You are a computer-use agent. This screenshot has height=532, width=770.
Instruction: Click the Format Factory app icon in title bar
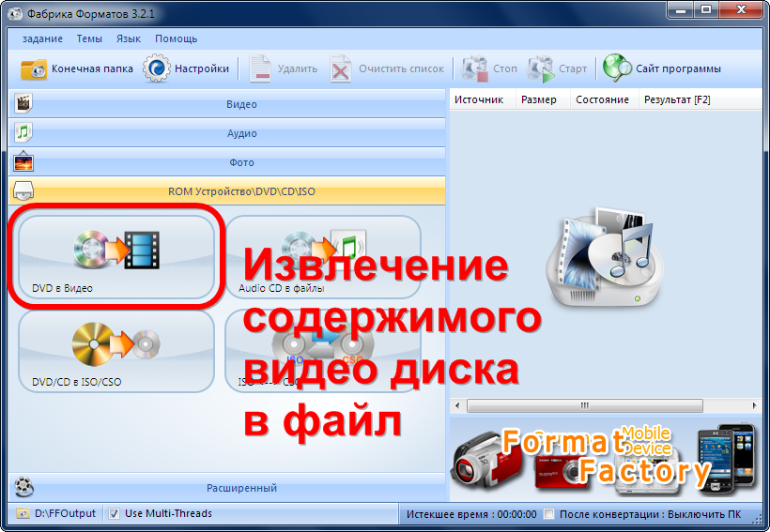pyautogui.click(x=15, y=14)
